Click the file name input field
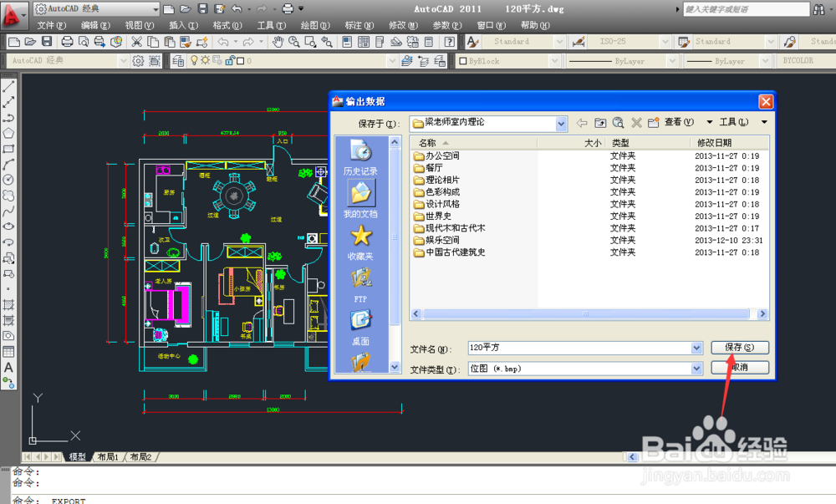Image resolution: width=836 pixels, height=504 pixels. pyautogui.click(x=579, y=348)
